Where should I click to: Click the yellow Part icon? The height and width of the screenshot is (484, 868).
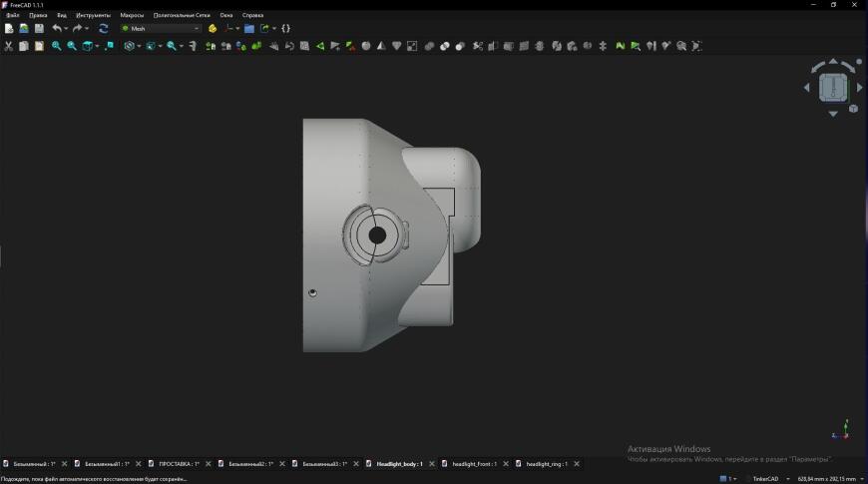[213, 28]
